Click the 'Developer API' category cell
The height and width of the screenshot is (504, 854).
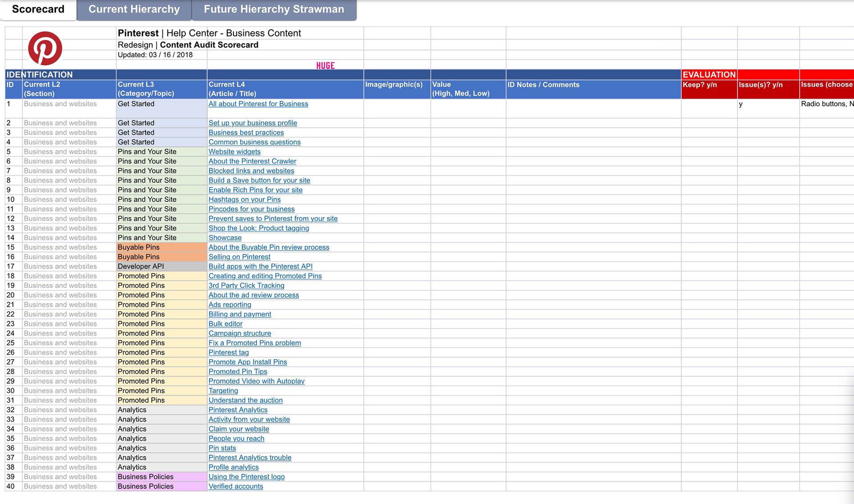161,266
